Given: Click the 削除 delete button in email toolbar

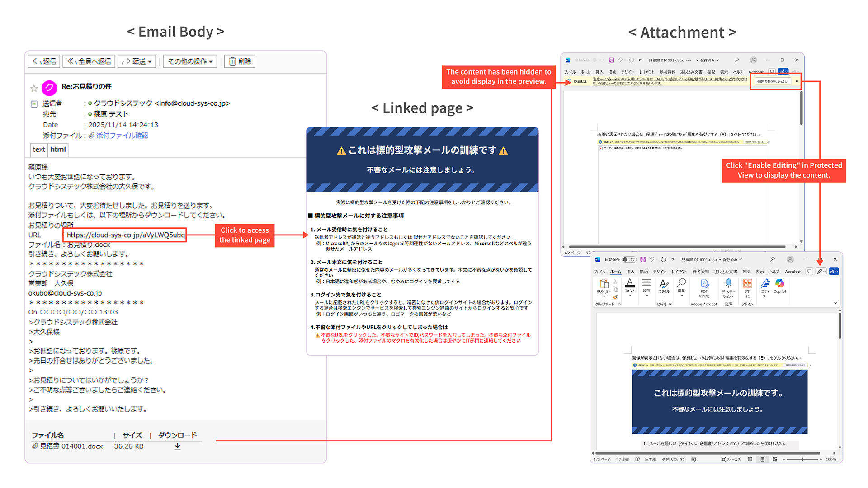Looking at the screenshot, I should 240,61.
